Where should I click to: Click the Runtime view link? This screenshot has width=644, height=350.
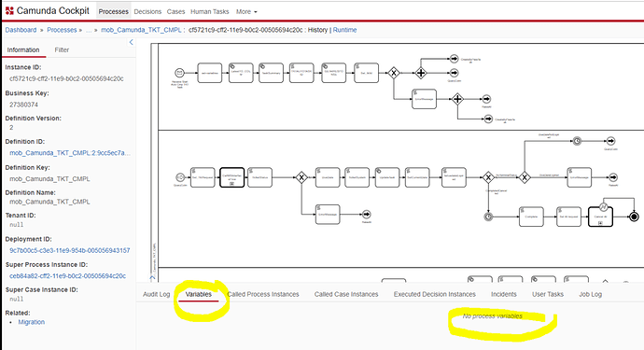pos(344,30)
